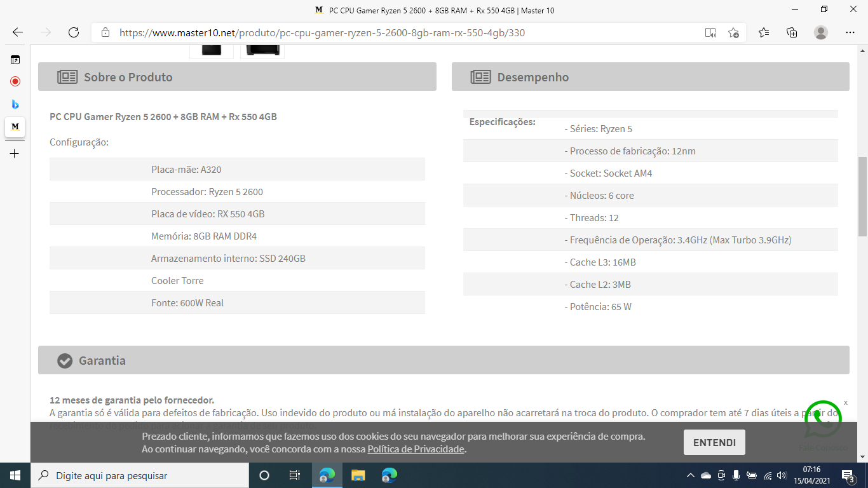Click the scrollbar down arrow
Viewport: 868px width, 488px height.
(862, 457)
